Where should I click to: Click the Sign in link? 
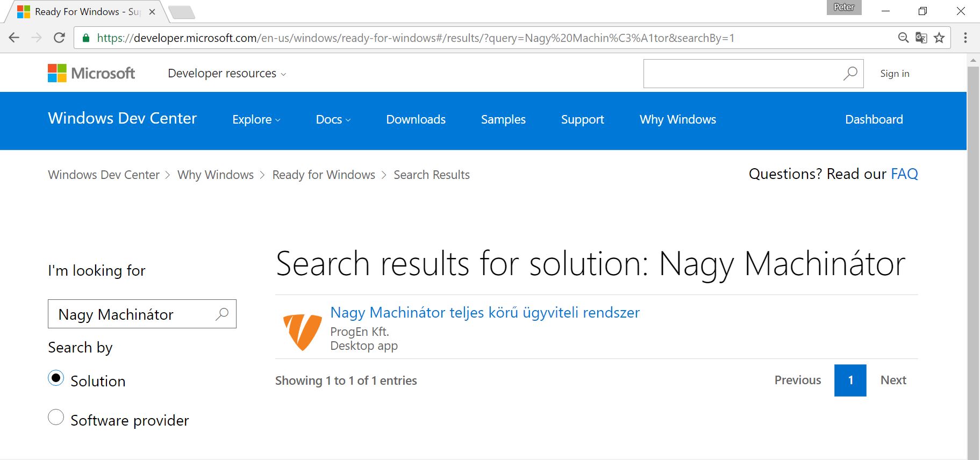[x=895, y=74]
